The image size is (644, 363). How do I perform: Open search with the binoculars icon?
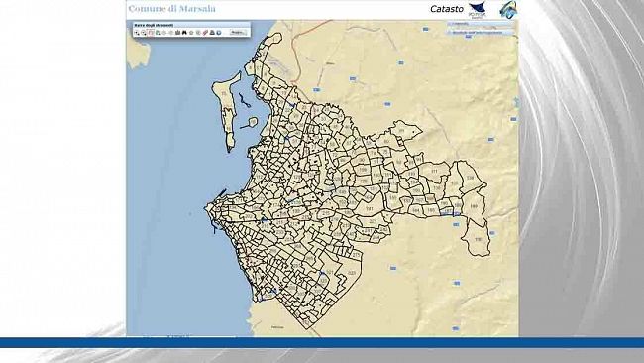click(184, 33)
